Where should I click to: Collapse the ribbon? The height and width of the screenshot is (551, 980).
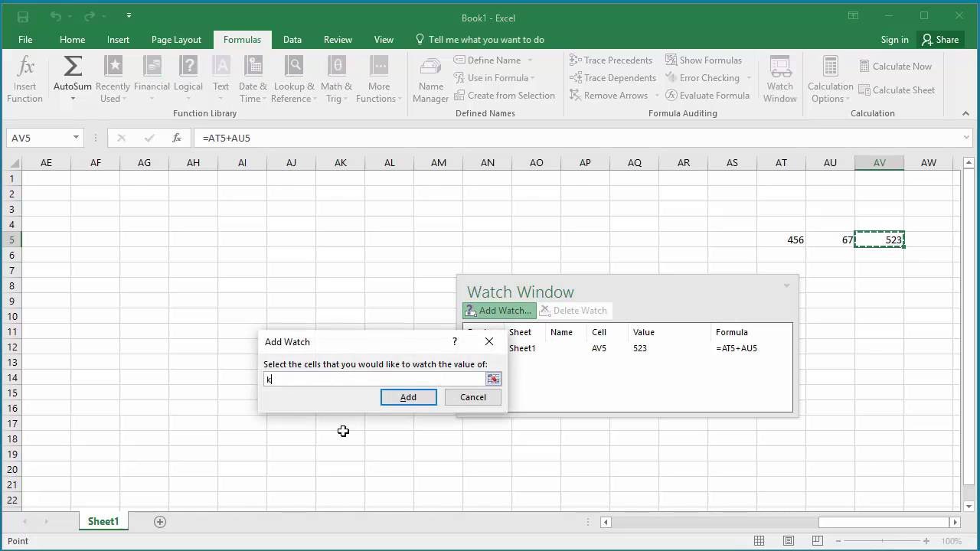(965, 113)
